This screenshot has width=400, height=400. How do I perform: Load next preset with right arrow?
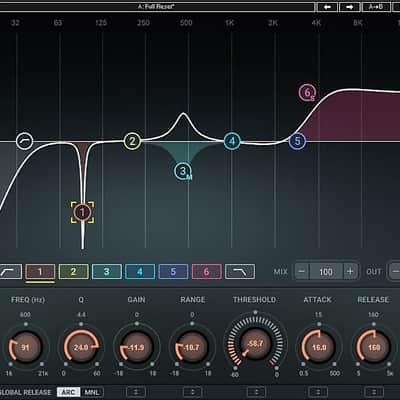[x=350, y=7]
